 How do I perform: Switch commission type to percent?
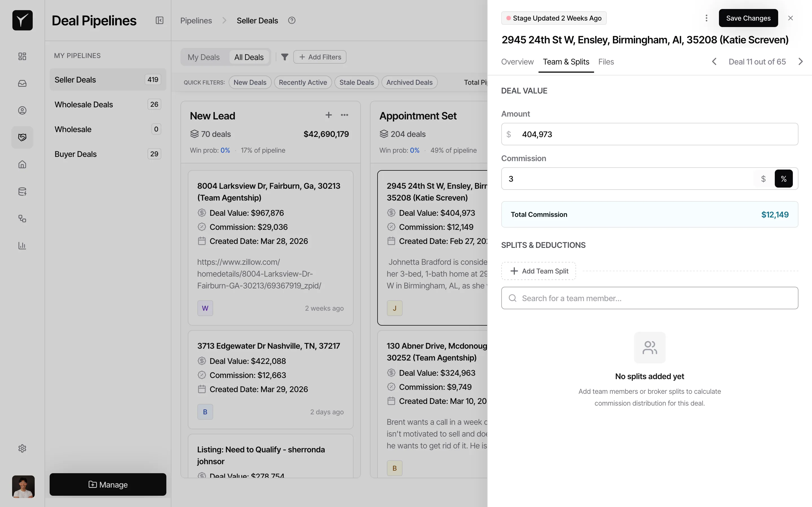coord(783,179)
